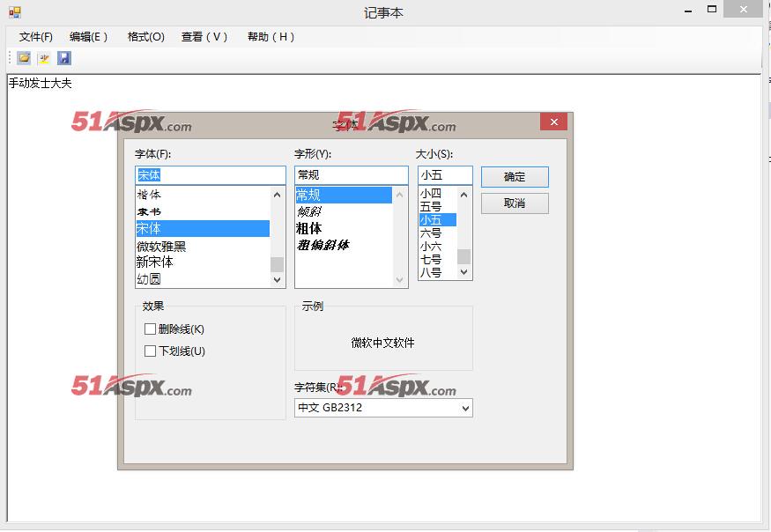Select 粗偏斜体 font style

[x=344, y=245]
